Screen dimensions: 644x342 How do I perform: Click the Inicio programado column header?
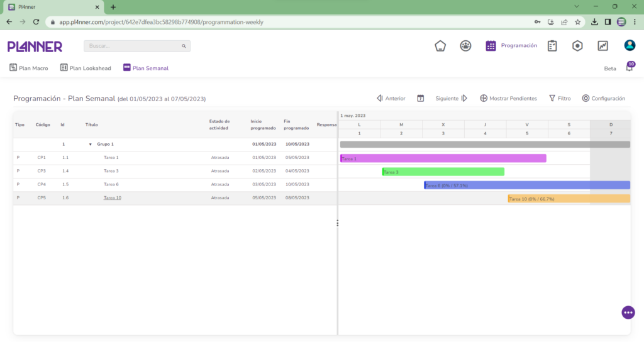coord(264,125)
